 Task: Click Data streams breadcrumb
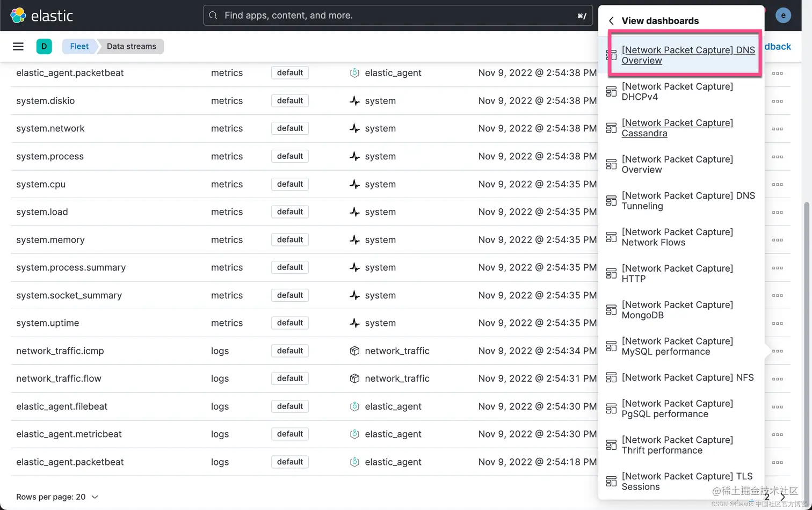point(132,47)
